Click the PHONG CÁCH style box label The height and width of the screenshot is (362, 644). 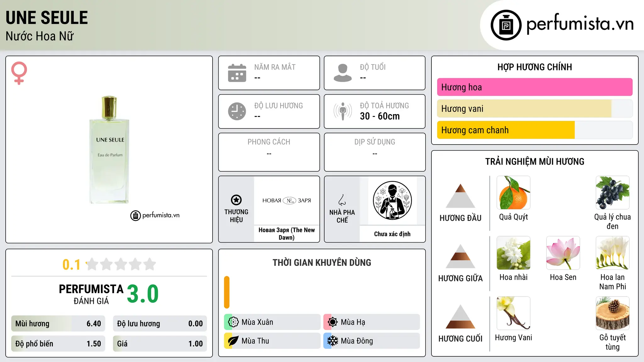click(269, 142)
